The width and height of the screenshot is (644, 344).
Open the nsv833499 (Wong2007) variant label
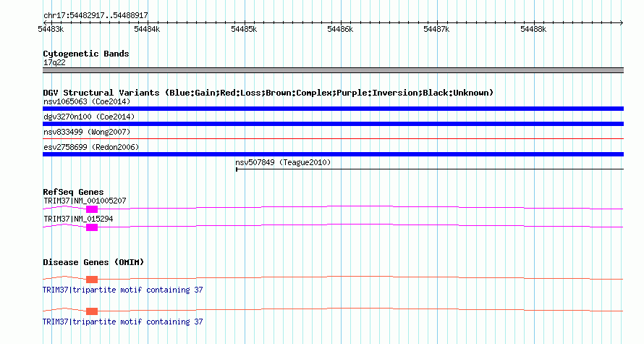tap(87, 132)
